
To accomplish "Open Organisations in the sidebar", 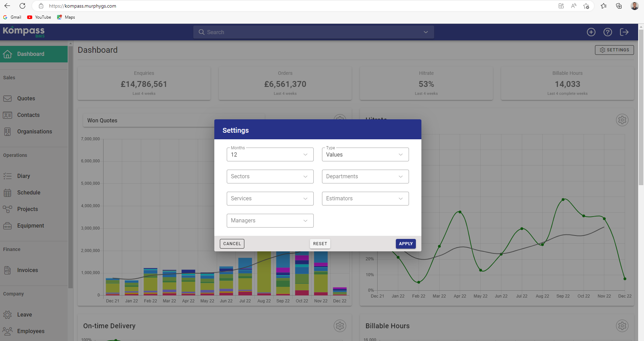I will (x=34, y=132).
